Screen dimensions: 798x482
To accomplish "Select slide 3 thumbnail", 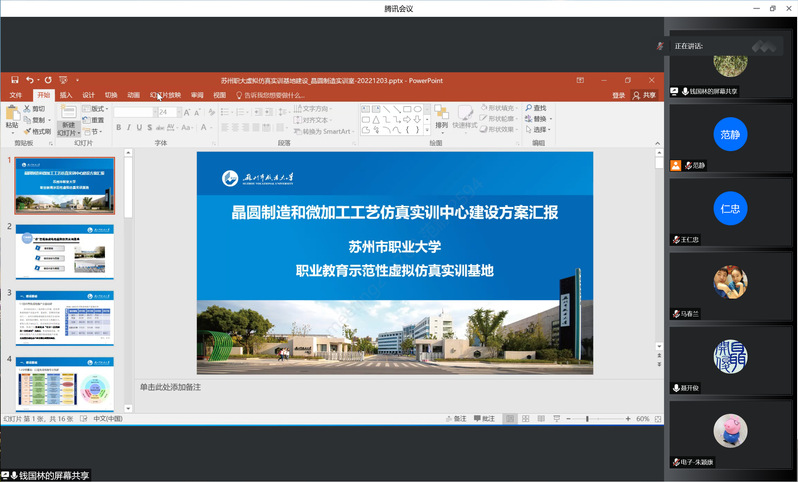I will 65,318.
